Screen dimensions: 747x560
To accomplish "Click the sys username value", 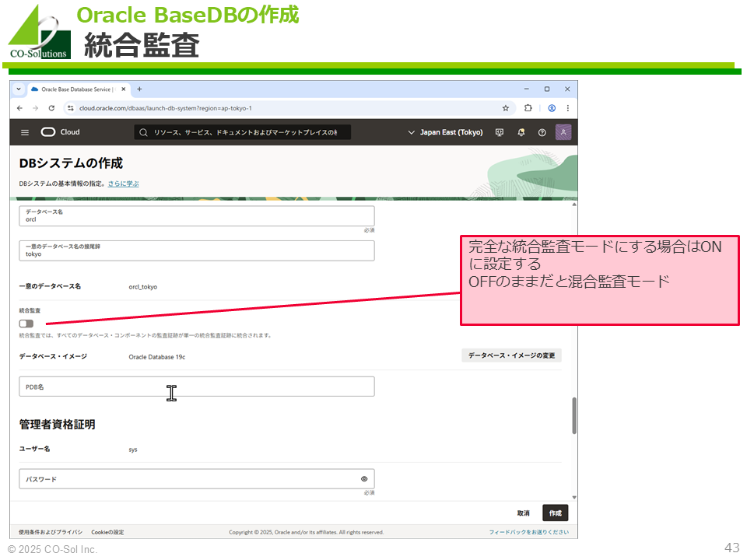I will pos(133,450).
